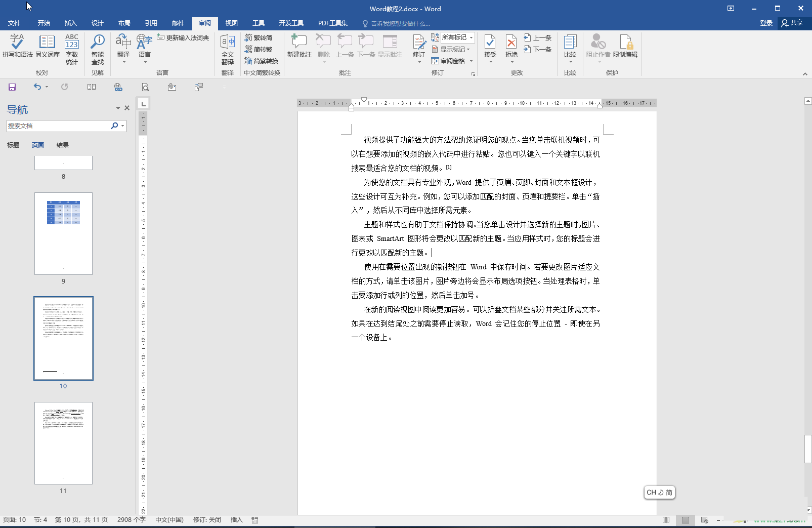This screenshot has width=812, height=528.
Task: Save the document from quick access toolbar
Action: [12, 87]
